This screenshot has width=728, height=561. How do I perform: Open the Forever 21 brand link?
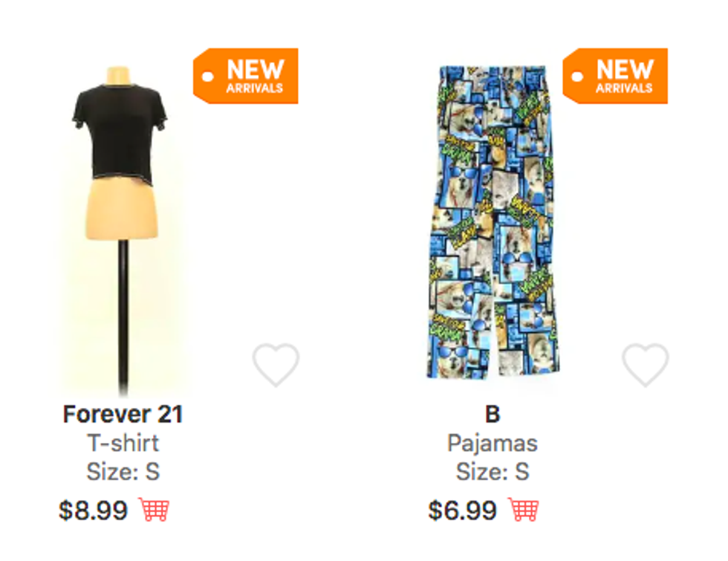(123, 415)
